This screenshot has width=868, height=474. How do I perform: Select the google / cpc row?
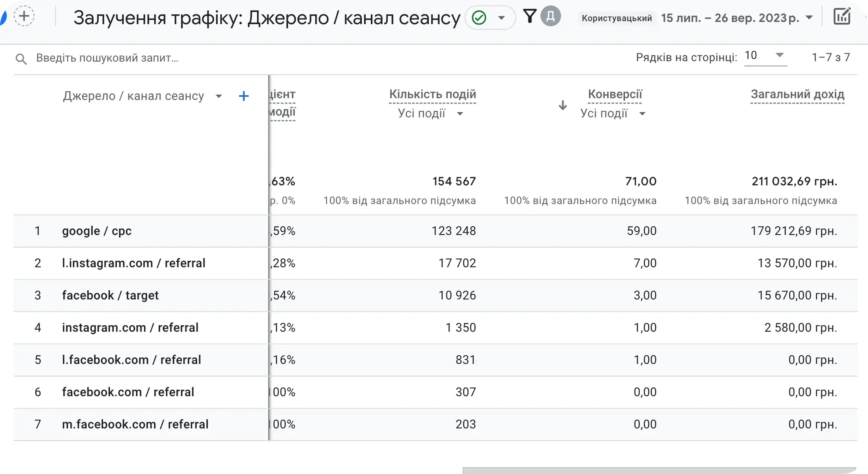coord(435,231)
